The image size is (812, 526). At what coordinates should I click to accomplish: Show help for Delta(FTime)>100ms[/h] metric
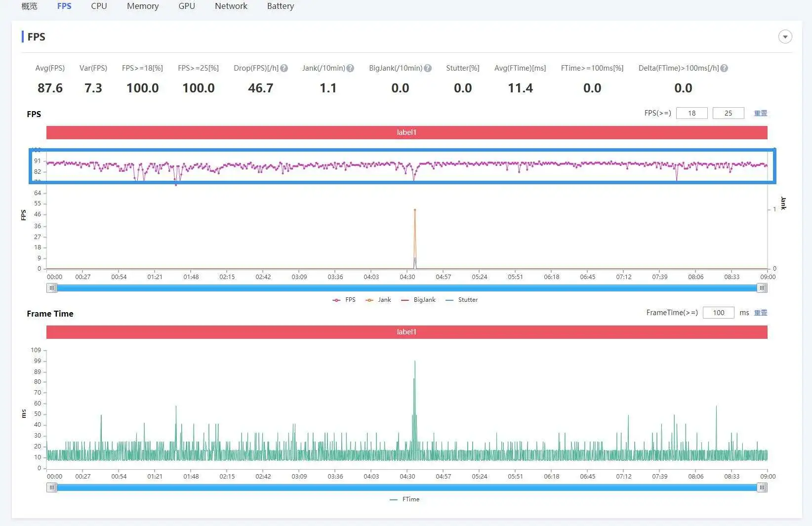click(x=724, y=68)
